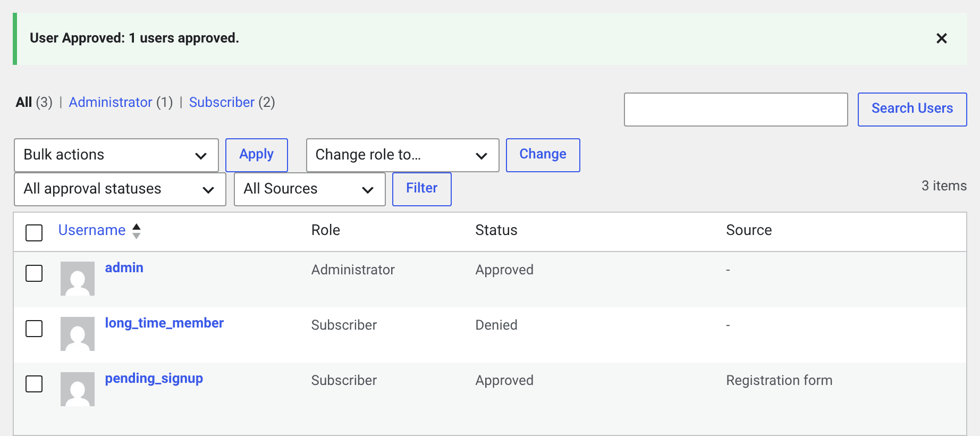Screen dimensions: 980x436
Task: Click admin user avatar
Action: point(78,279)
